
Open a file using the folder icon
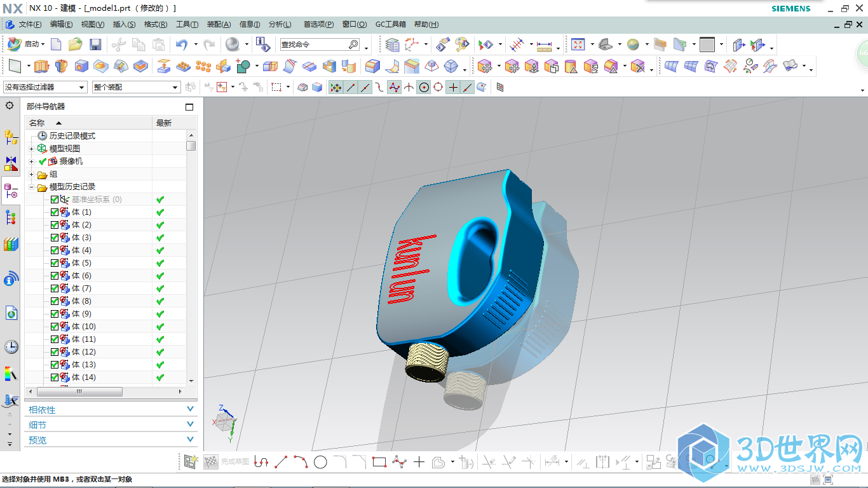[76, 44]
